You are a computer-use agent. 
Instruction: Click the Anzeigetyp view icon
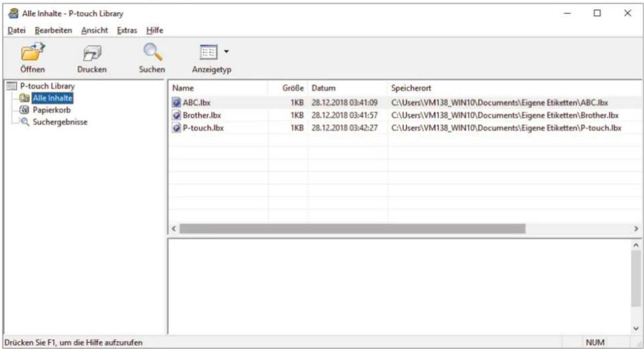tap(208, 52)
